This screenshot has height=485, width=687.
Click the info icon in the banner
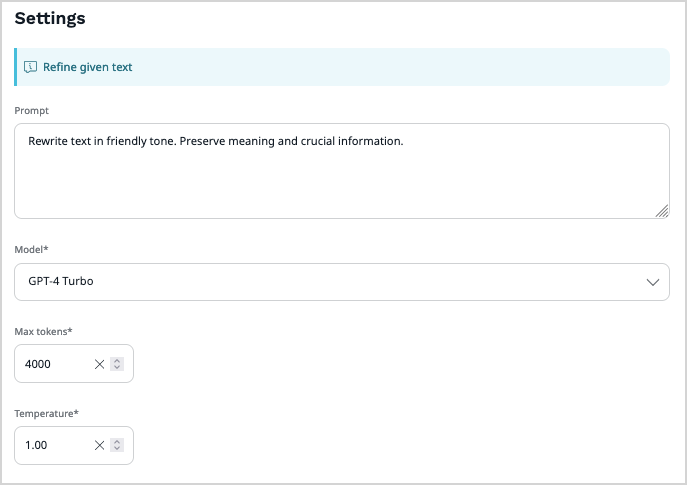pyautogui.click(x=30, y=67)
